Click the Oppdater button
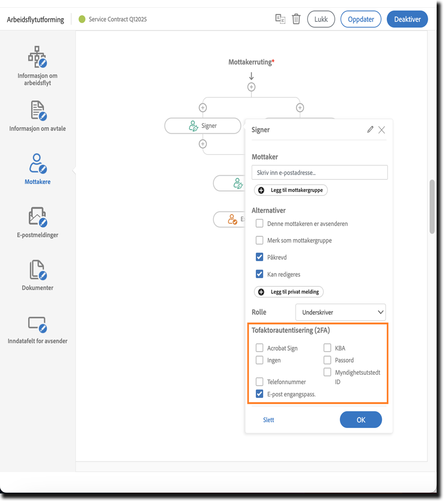446x504 pixels. click(x=361, y=19)
